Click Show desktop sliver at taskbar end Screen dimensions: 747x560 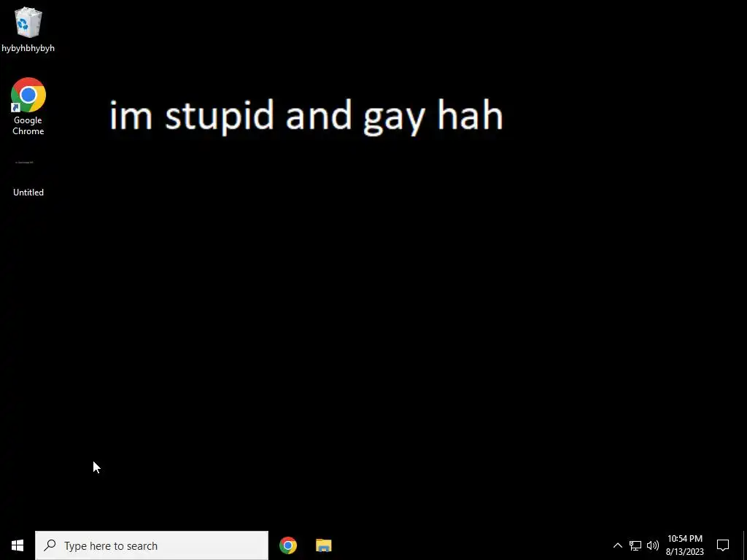(745, 545)
